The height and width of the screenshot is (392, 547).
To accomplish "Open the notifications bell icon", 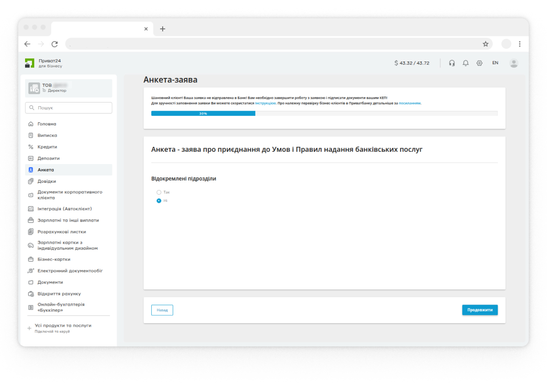I will point(465,63).
